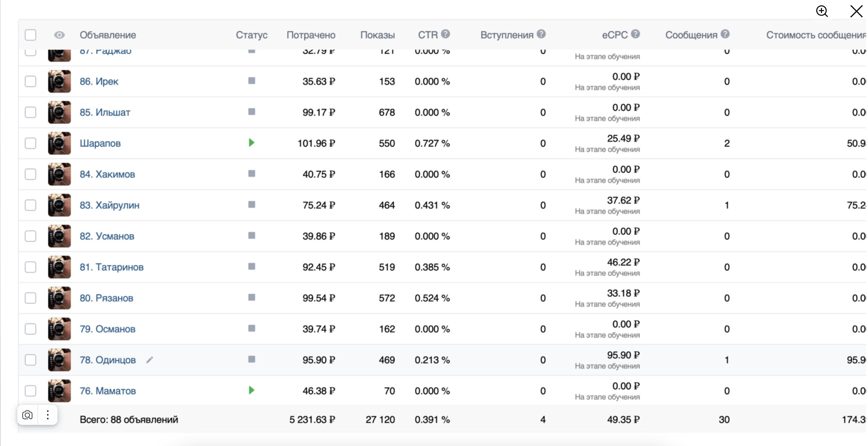Select the checkbox for 81. Татаринов
Image resolution: width=868 pixels, height=446 pixels.
[x=31, y=267]
